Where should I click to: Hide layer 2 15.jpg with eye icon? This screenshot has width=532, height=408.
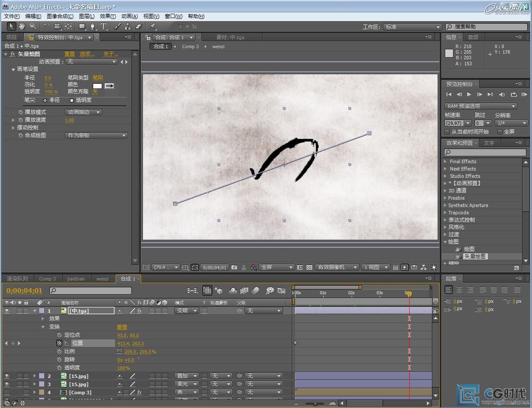point(7,376)
